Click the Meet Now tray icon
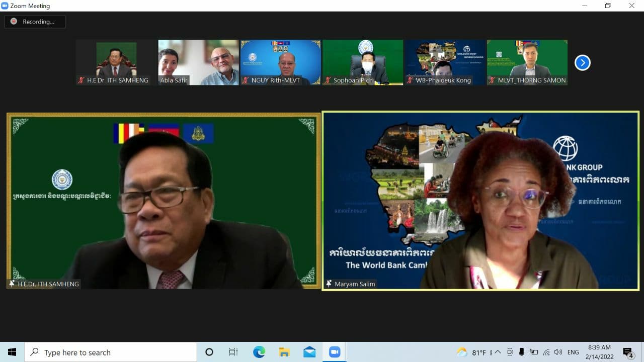 click(510, 352)
